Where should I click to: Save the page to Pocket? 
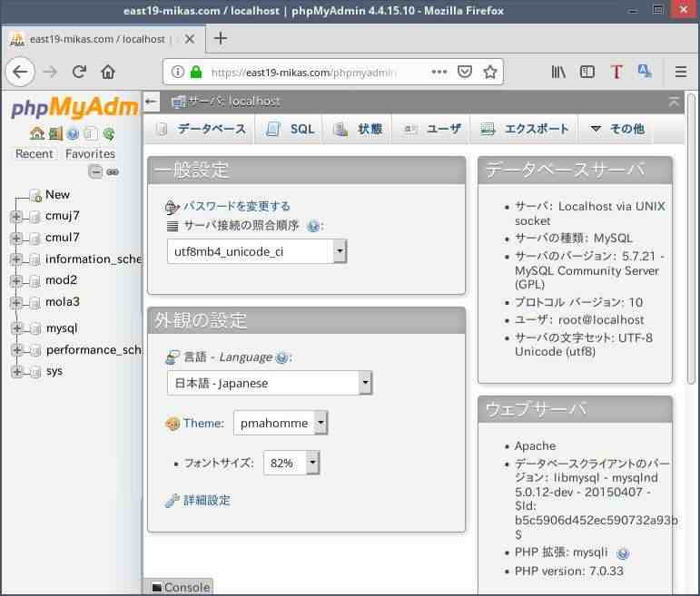(465, 72)
